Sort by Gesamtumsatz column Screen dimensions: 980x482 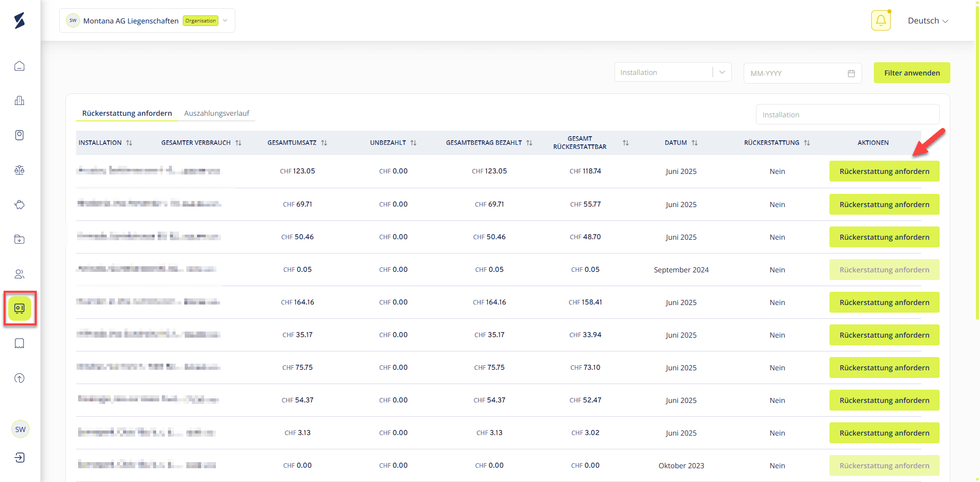point(324,143)
